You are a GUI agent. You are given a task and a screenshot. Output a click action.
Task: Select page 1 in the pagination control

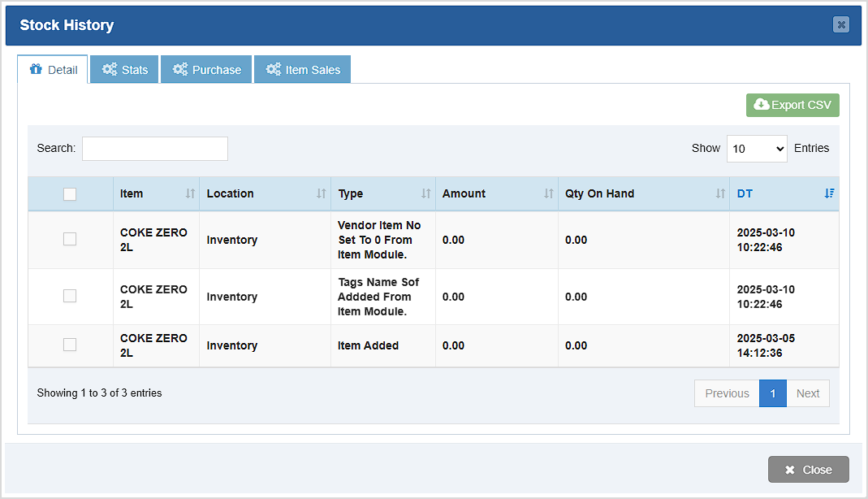tap(772, 393)
